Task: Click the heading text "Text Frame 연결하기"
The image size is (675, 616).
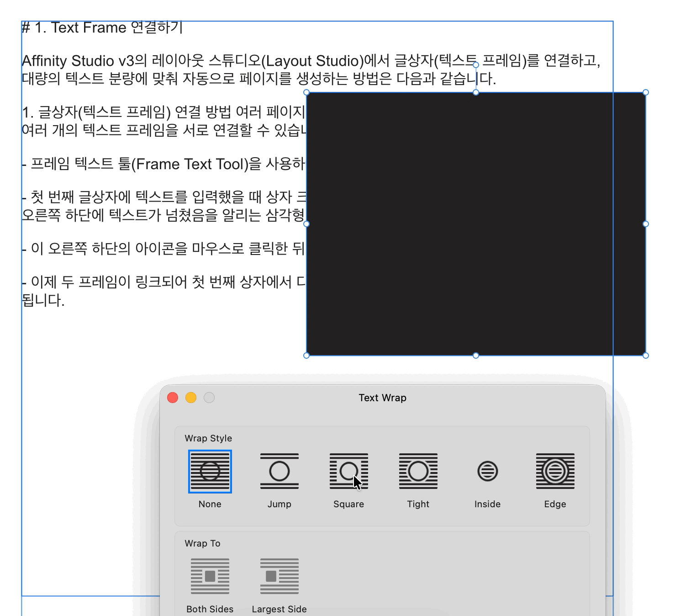Action: click(x=116, y=28)
